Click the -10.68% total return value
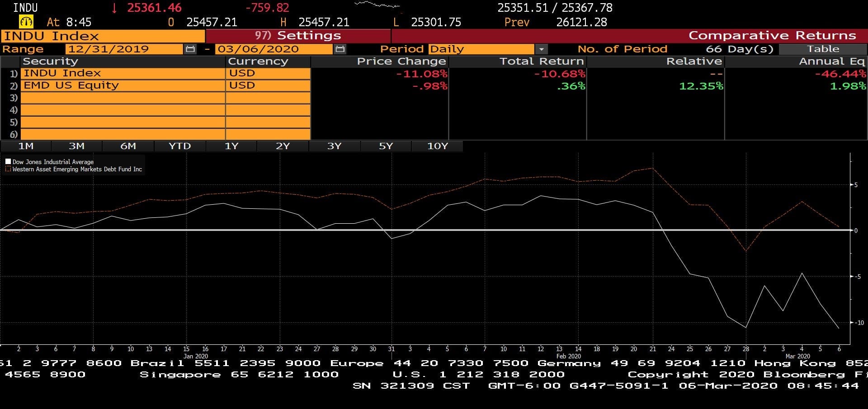This screenshot has width=868, height=409. click(x=559, y=74)
